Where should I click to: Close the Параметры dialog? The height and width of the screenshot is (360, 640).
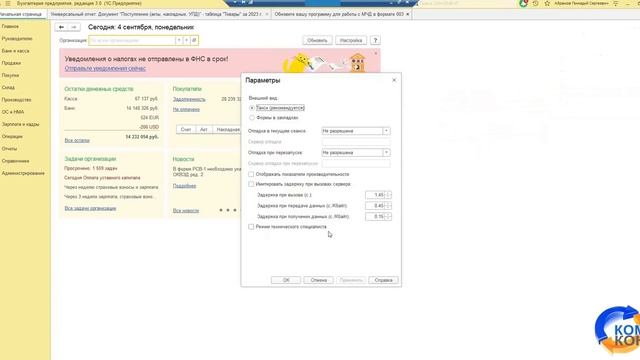[x=394, y=80]
